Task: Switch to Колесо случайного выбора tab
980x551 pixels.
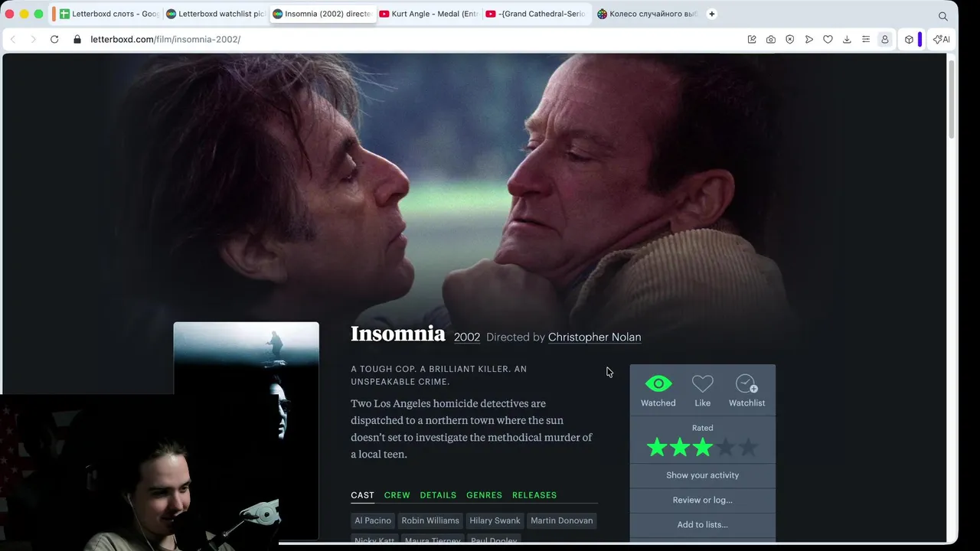Action: [x=647, y=14]
